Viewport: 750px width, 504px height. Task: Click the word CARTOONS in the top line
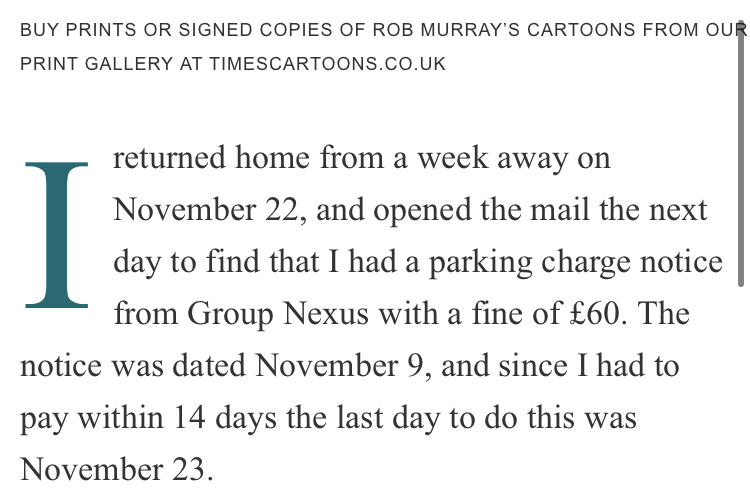point(581,30)
